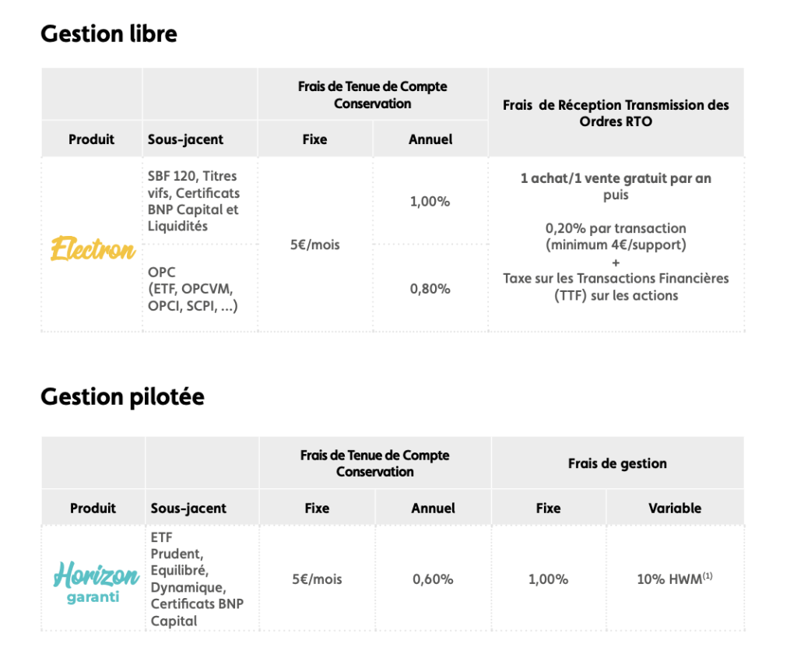The height and width of the screenshot is (672, 797).
Task: Click the ETF Prudent, Equilibré, Dynamique cell
Action: [197, 579]
